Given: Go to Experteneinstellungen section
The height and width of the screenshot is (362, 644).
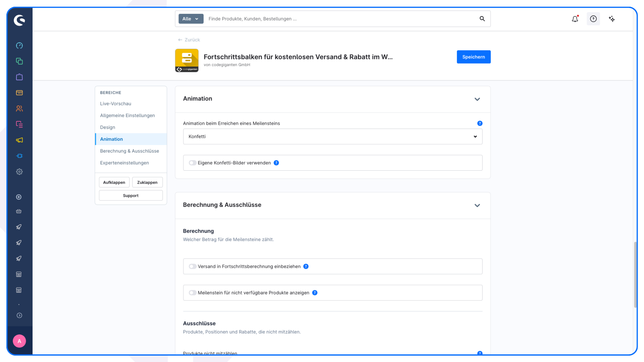Looking at the screenshot, I should point(124,163).
